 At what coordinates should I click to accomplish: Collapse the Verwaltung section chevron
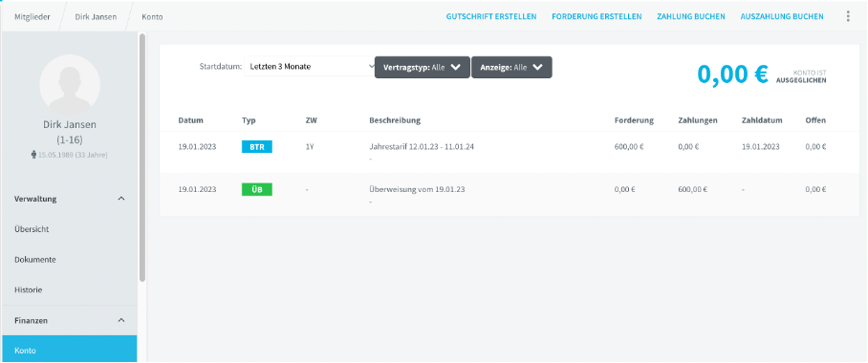tap(121, 199)
